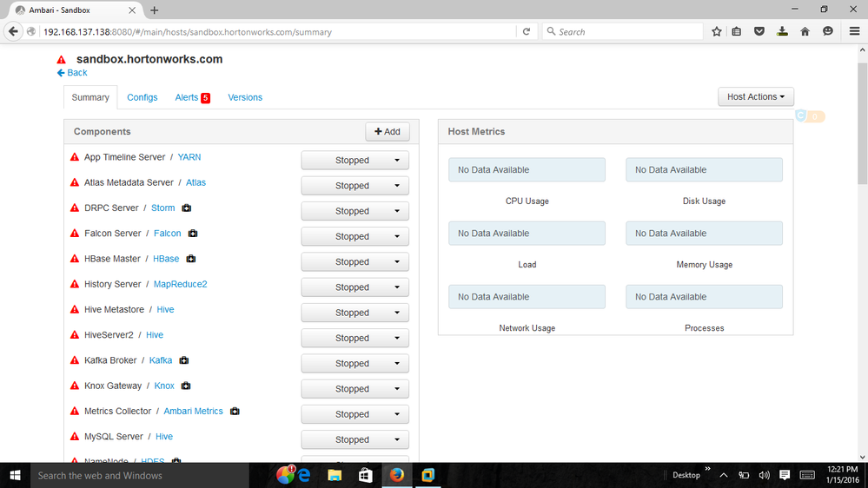Open the CPU Usage No Data Available widget

(527, 170)
